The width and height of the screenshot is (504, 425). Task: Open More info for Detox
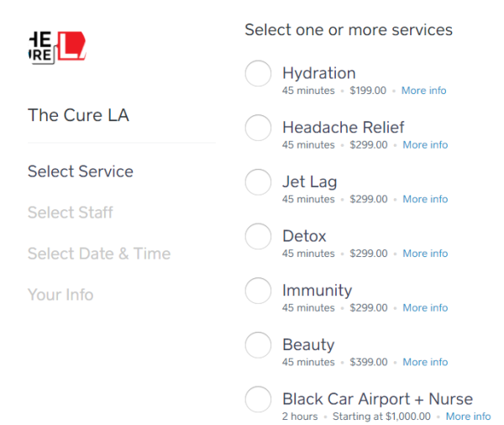(425, 254)
